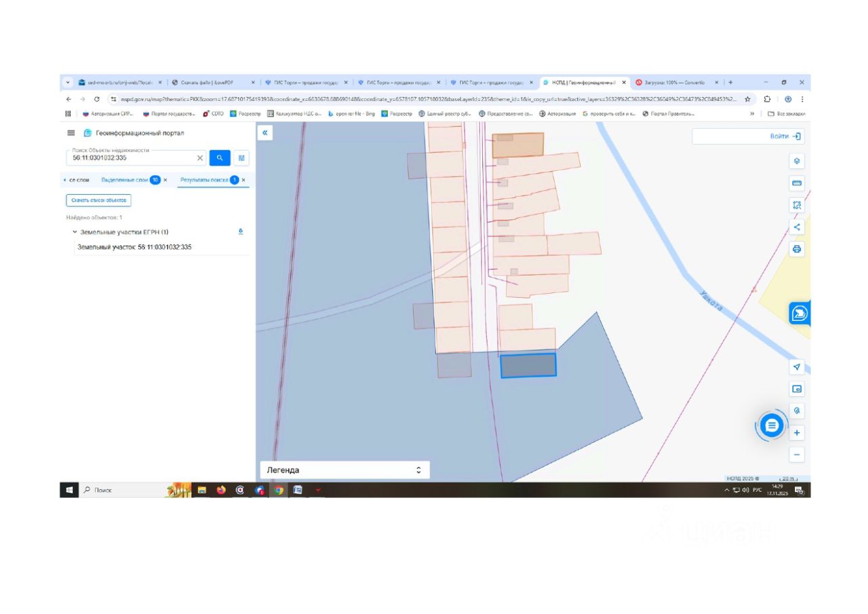Close the Выделенные слои tab
The image size is (868, 614).
[x=165, y=180]
